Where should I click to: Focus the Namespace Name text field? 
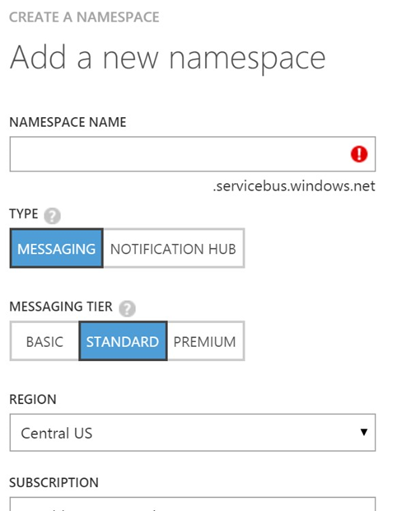[x=193, y=154]
